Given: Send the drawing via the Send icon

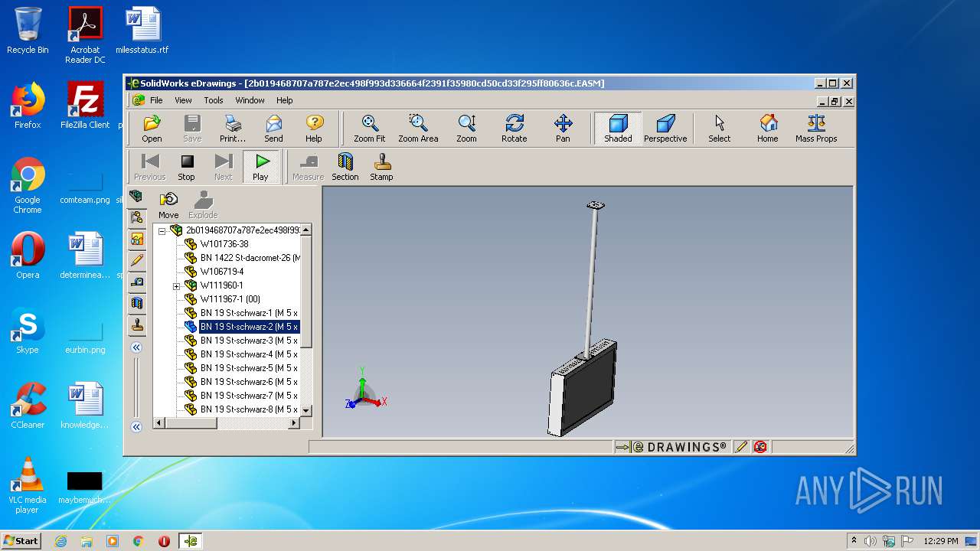Looking at the screenshot, I should 273,129.
